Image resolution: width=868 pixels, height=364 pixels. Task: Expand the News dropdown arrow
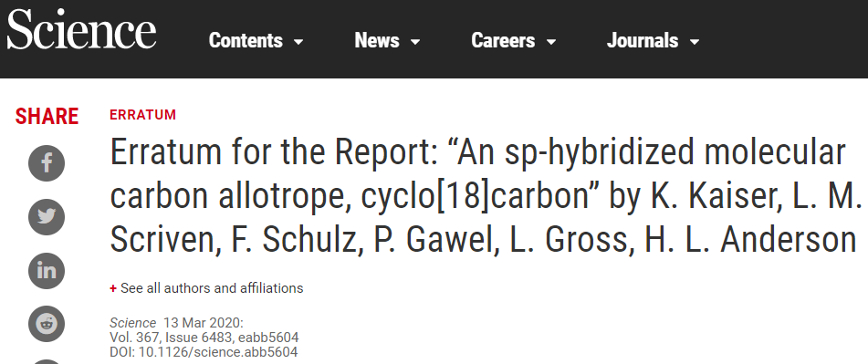tap(415, 41)
